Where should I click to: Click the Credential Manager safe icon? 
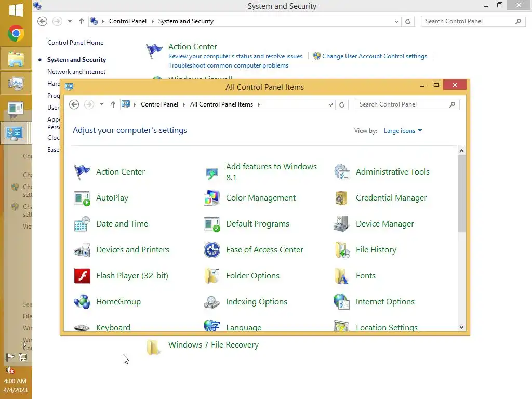341,198
